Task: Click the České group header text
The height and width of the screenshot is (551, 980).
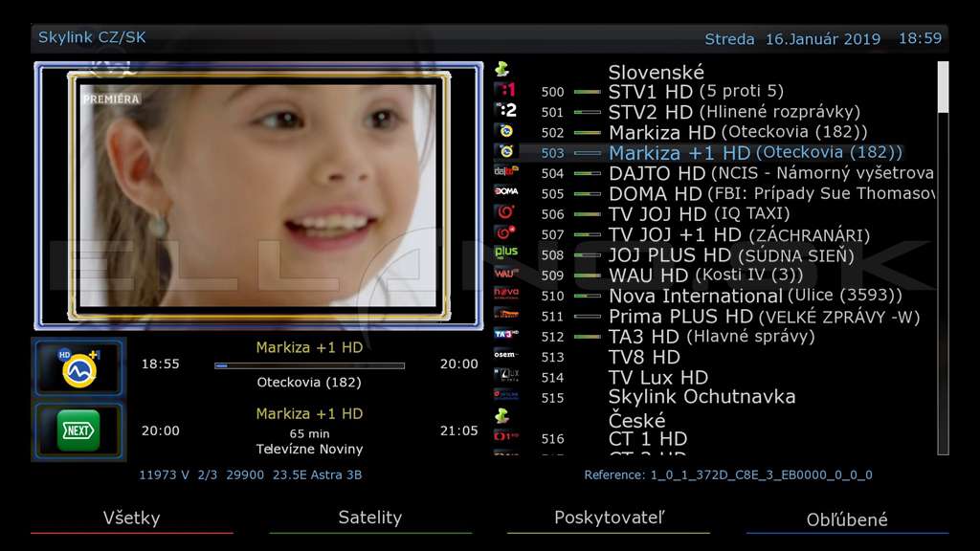Action: (x=636, y=420)
